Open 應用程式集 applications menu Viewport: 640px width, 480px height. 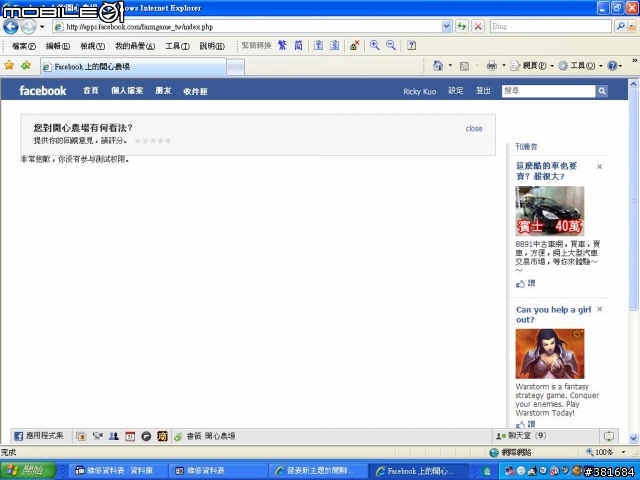[39, 436]
